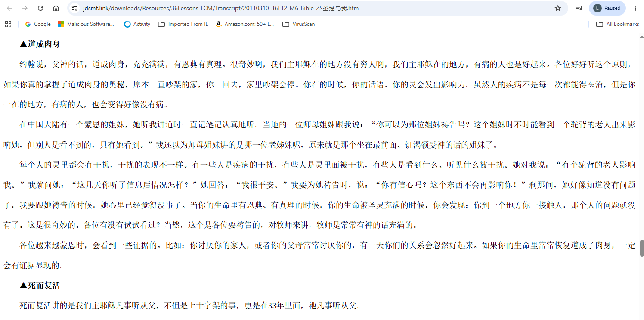Reload the current page

(40, 8)
